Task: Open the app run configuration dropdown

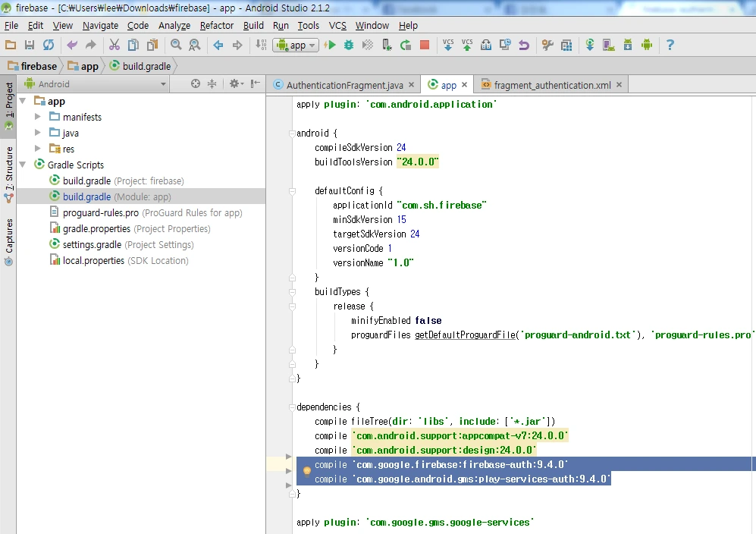Action: point(296,46)
